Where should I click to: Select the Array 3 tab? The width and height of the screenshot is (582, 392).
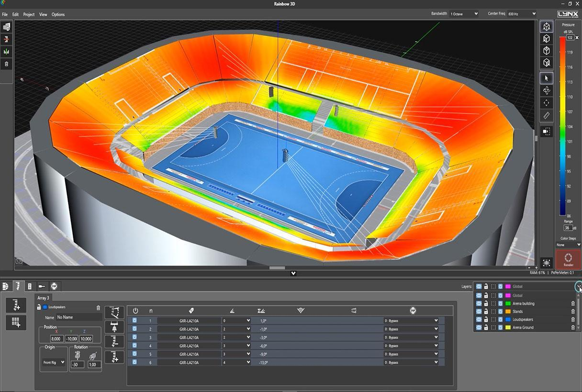(x=44, y=298)
